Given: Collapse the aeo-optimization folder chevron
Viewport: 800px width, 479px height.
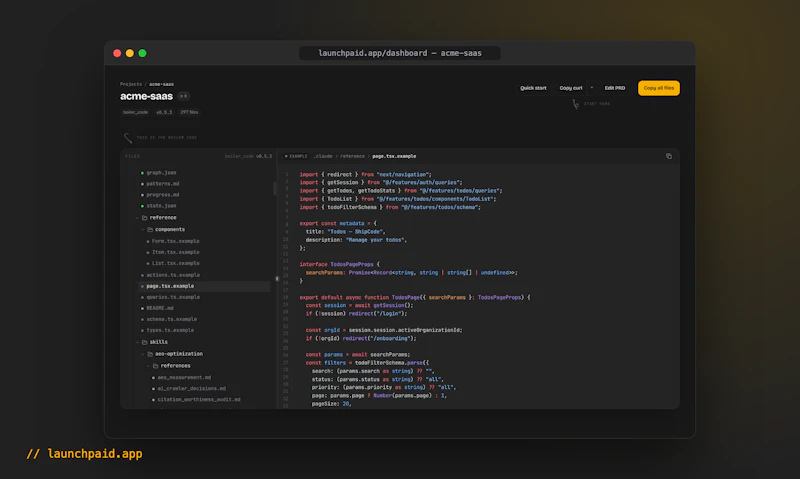Looking at the screenshot, I should click(x=143, y=354).
